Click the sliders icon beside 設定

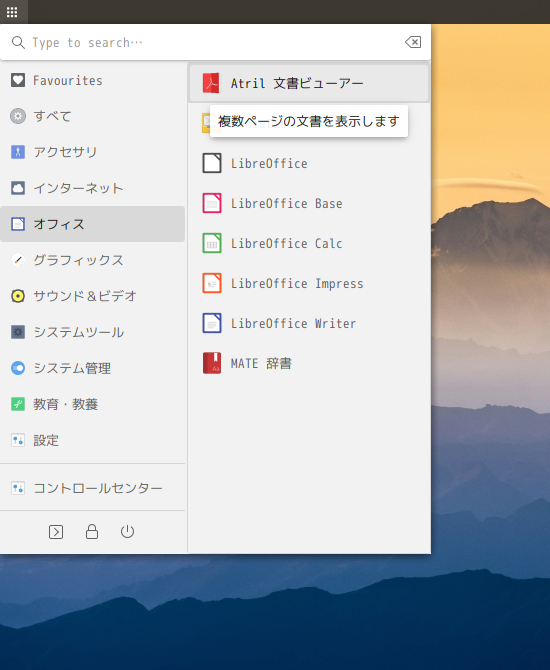[18, 440]
